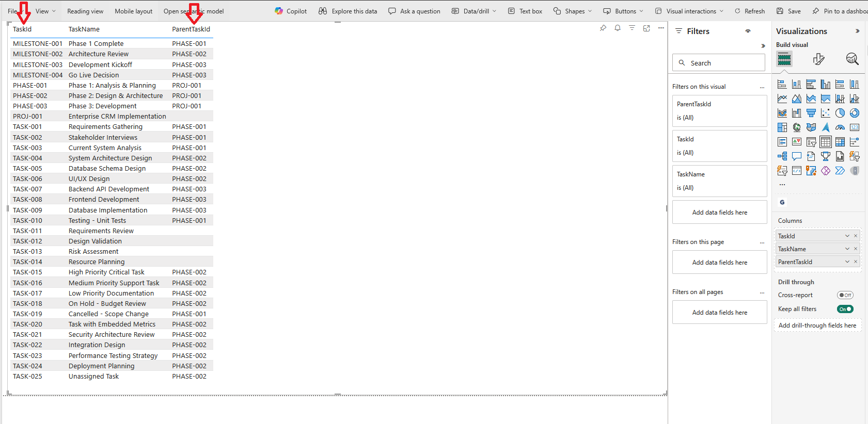Open the Analytics magnifier tab
Viewport: 868px width, 424px height.
tap(852, 59)
